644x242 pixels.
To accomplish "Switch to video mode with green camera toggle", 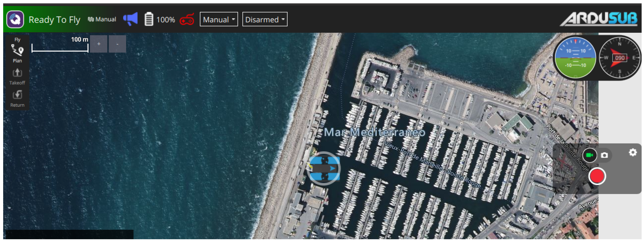I will point(590,155).
